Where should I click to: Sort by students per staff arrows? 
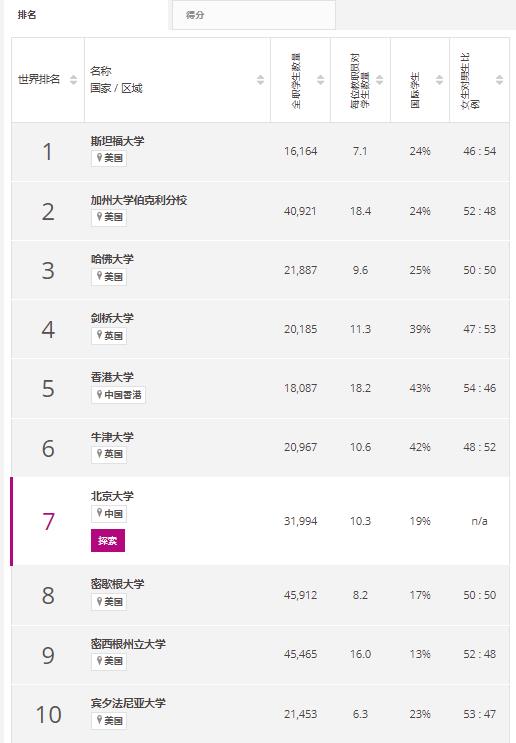coord(380,80)
